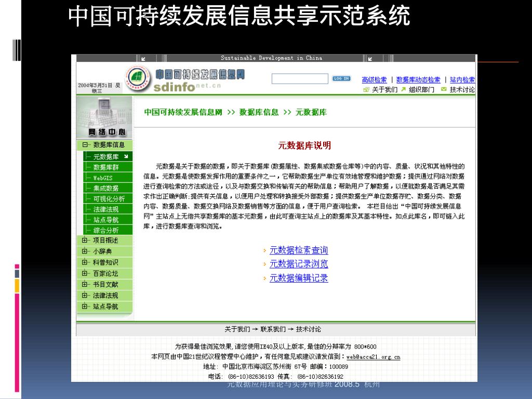Viewport: 532px width, 399px height.
Task: Click the right arrow icon in the top banner
Action: click(370, 59)
